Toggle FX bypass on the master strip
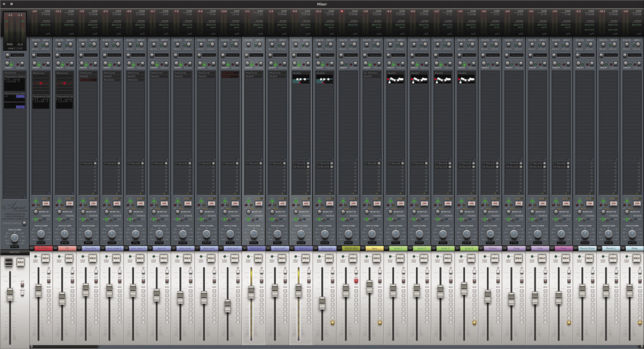The width and height of the screenshot is (644, 349). [22, 63]
